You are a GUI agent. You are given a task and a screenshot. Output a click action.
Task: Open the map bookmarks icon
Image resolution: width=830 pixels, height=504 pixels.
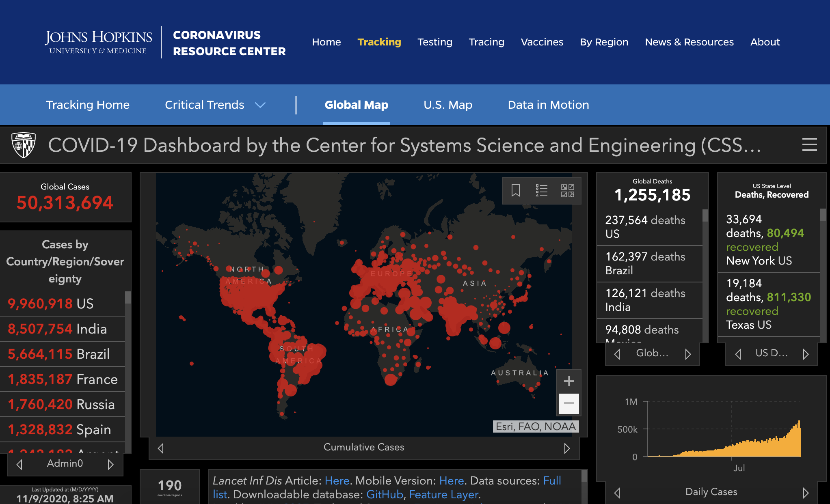coord(515,190)
